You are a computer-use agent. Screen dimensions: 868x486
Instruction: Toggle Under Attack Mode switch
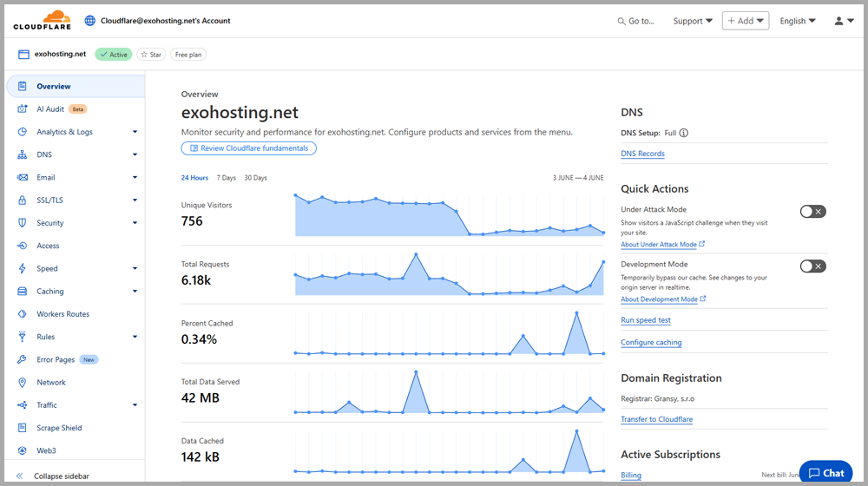(812, 212)
